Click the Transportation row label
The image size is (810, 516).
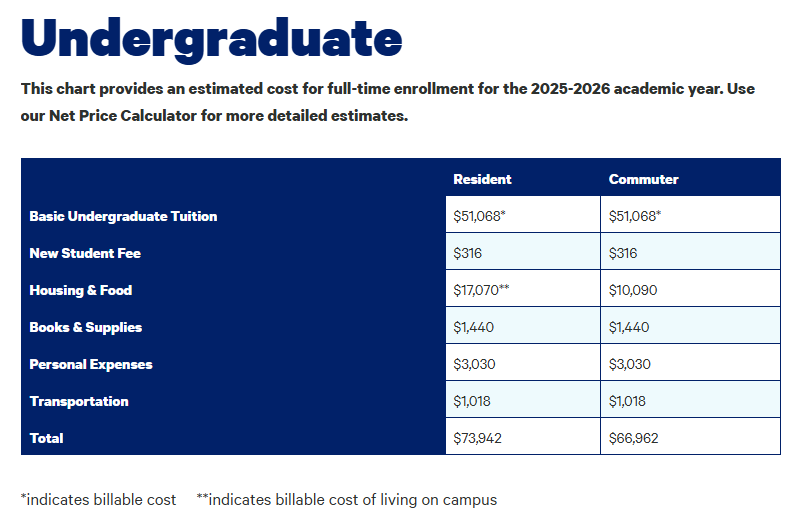79,401
